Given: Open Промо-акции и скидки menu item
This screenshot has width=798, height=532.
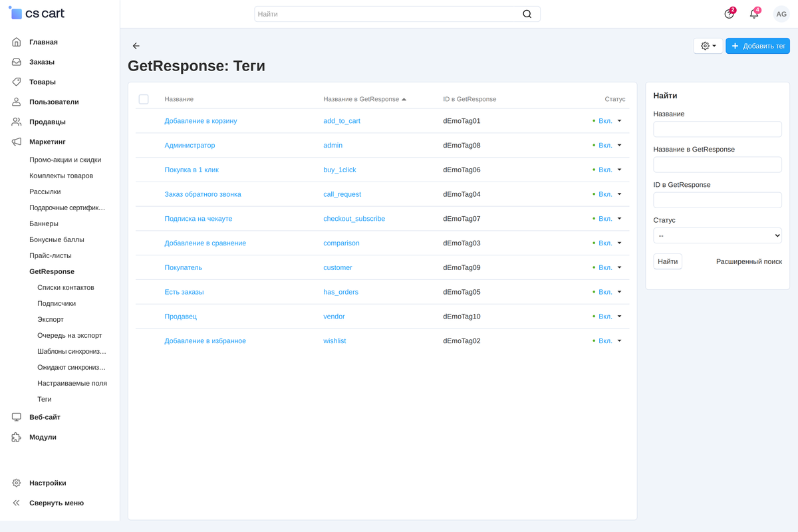Looking at the screenshot, I should [65, 160].
